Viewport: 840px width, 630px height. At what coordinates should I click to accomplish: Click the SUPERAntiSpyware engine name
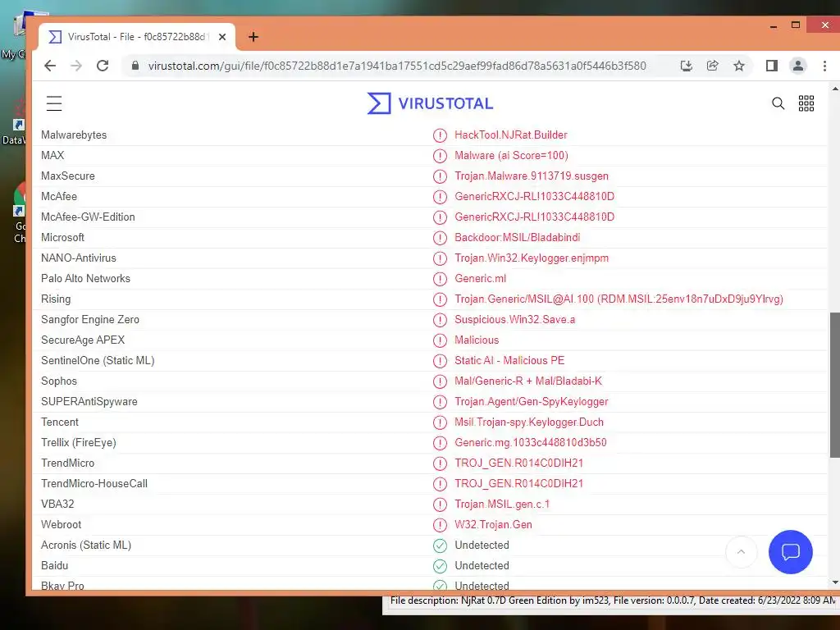click(x=89, y=402)
